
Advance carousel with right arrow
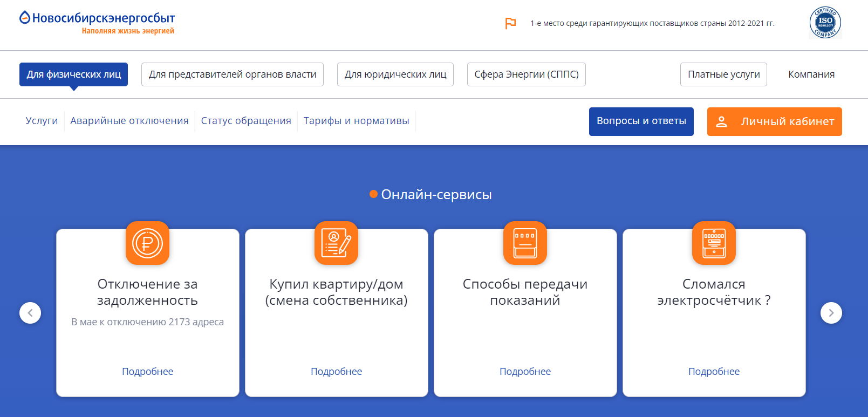pyautogui.click(x=831, y=313)
